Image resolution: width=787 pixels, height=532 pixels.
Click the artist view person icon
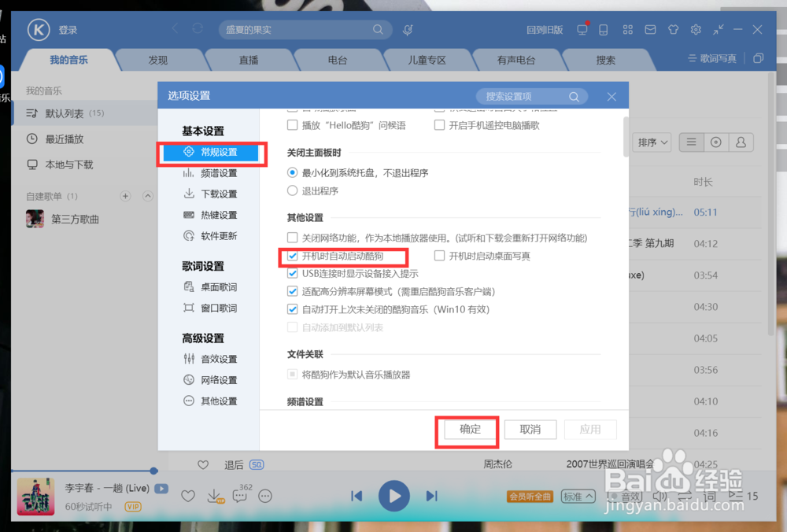coord(741,142)
